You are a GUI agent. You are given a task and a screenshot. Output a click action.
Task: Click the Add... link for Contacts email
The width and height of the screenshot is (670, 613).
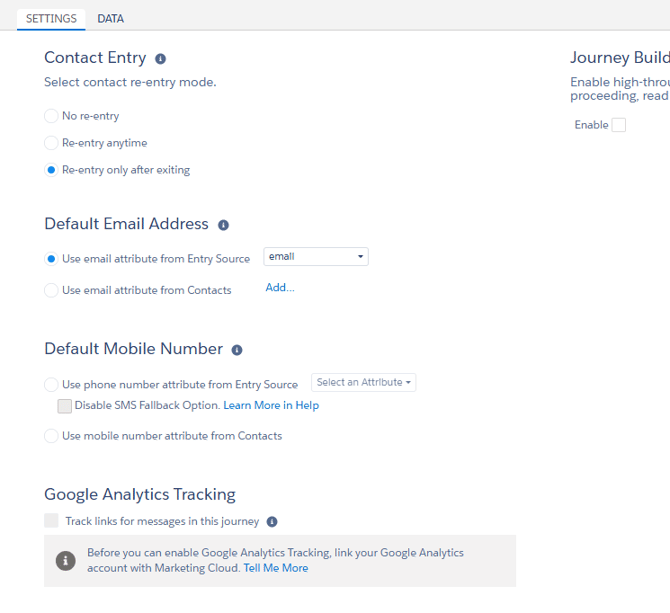[280, 288]
